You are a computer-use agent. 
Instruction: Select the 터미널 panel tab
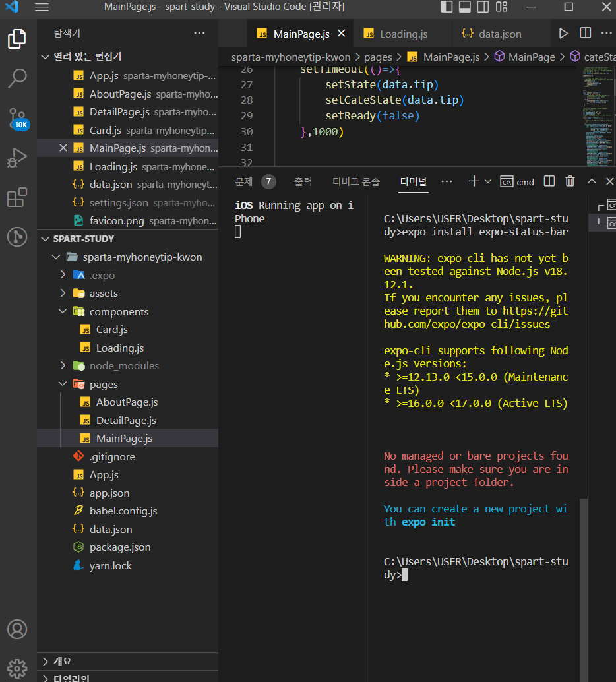point(414,182)
